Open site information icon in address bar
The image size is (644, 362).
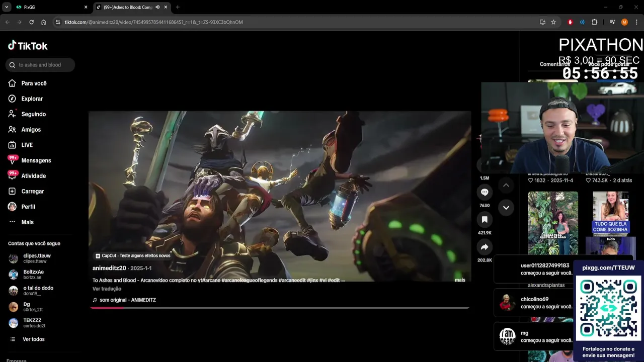(x=58, y=22)
